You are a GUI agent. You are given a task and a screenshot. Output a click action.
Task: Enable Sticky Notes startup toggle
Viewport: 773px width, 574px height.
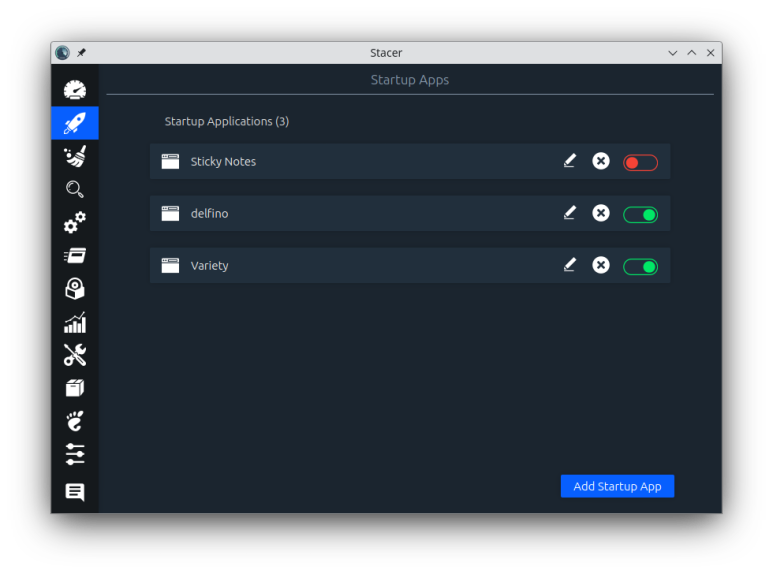(x=640, y=162)
